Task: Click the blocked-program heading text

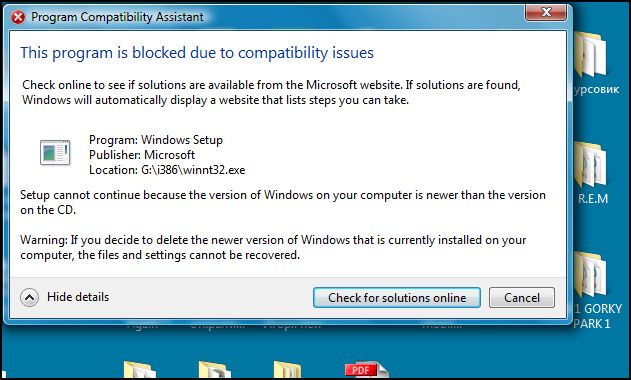Action: coord(197,53)
